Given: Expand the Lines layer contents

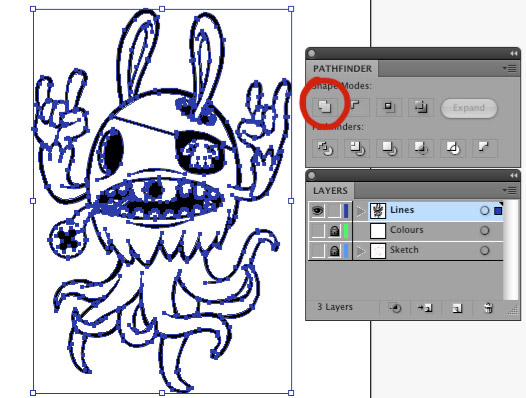Looking at the screenshot, I should click(361, 211).
